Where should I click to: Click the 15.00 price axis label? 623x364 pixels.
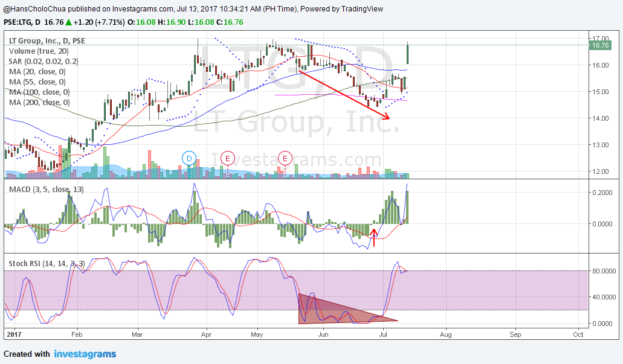(601, 92)
